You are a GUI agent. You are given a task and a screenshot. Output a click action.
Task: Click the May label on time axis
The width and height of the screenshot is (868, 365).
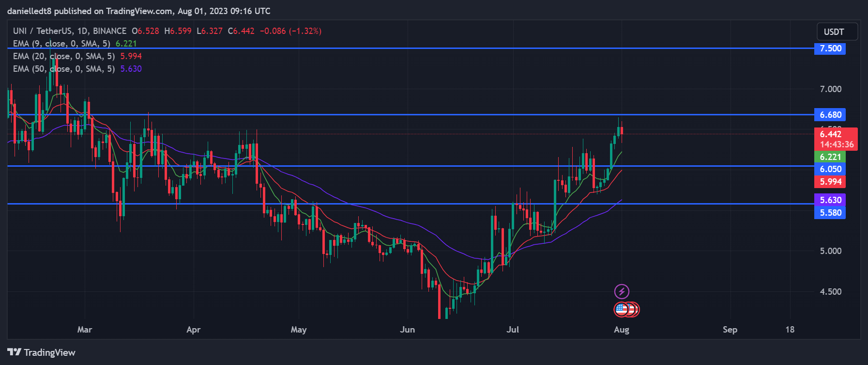pyautogui.click(x=299, y=330)
